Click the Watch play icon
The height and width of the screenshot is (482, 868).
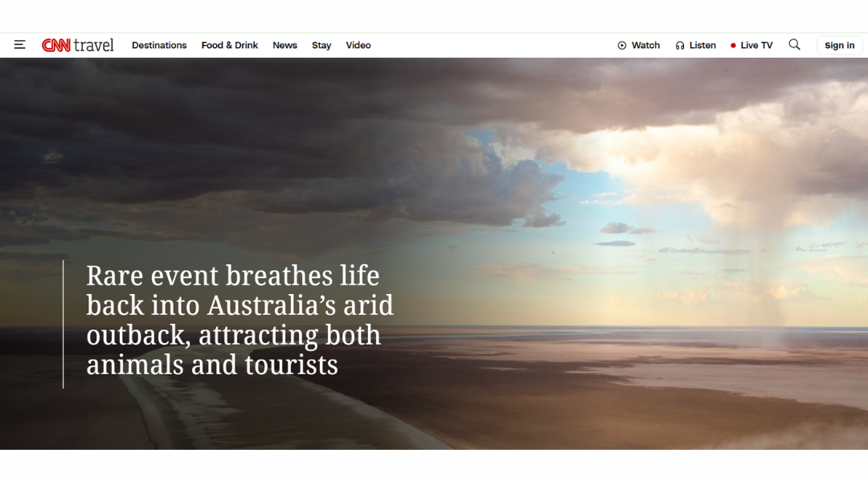[621, 45]
